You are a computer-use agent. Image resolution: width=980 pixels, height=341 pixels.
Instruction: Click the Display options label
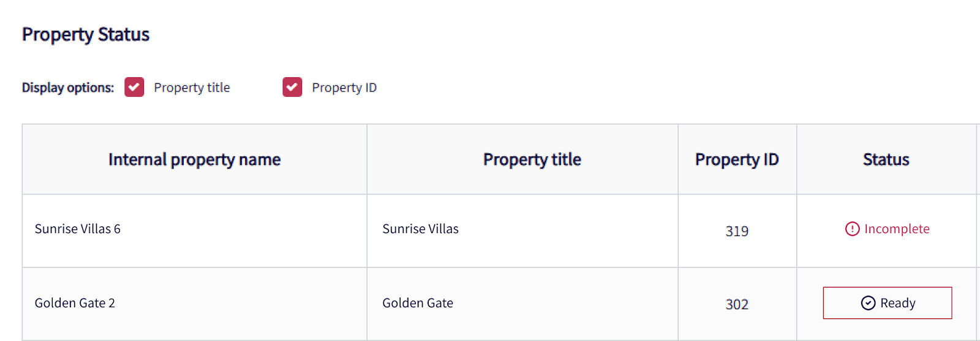pos(68,88)
